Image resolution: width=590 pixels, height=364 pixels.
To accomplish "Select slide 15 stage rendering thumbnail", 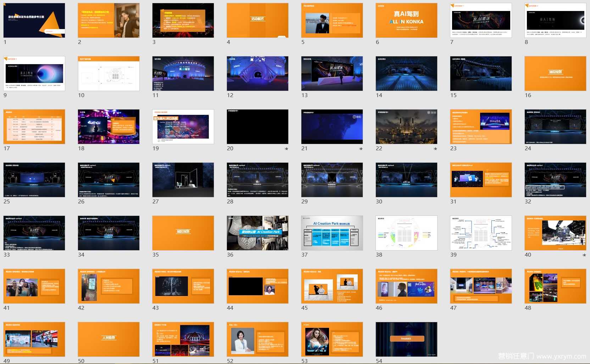I will point(481,73).
